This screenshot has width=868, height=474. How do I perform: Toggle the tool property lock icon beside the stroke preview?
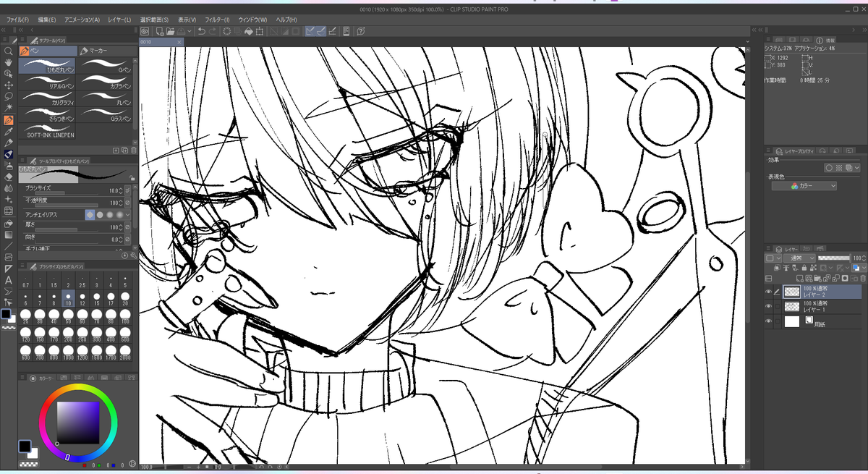tap(132, 177)
